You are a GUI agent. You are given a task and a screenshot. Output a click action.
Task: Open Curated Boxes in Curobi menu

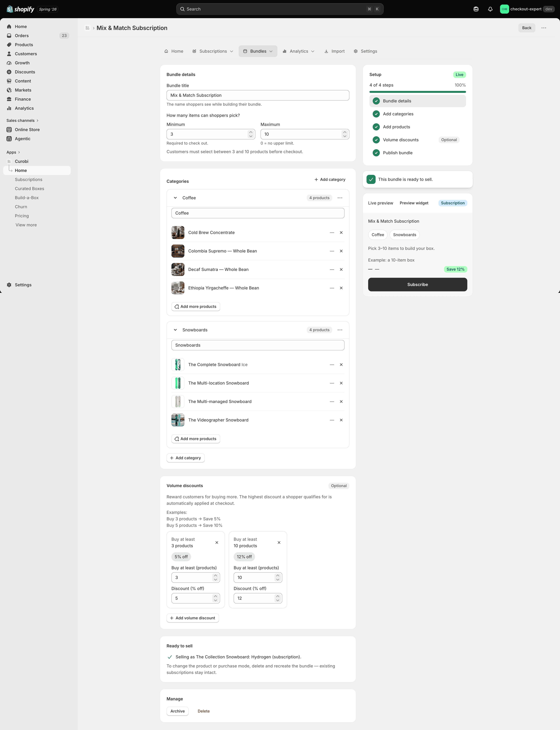(x=29, y=189)
